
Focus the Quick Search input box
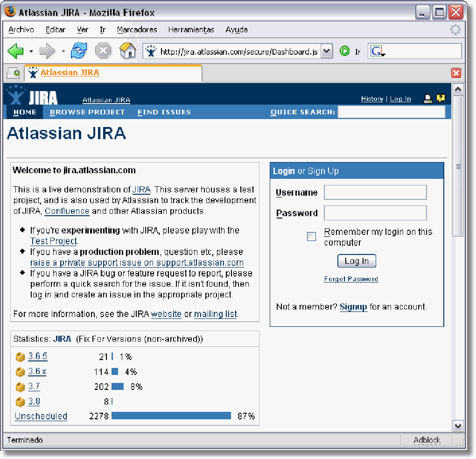click(392, 112)
